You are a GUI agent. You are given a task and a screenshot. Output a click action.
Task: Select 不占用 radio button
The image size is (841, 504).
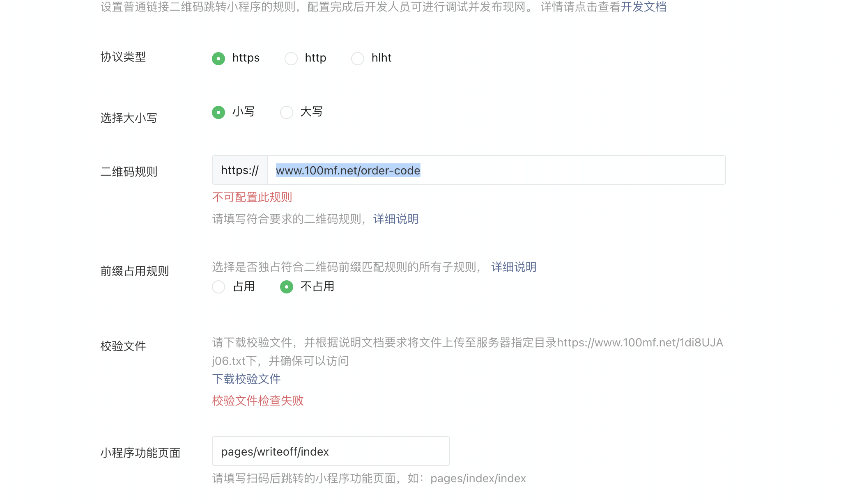(287, 286)
